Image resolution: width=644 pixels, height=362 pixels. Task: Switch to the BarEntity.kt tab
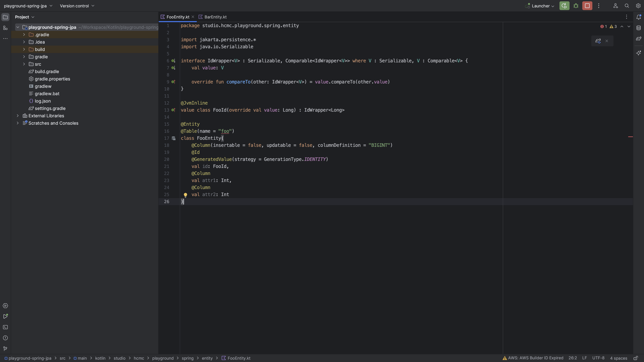click(x=215, y=17)
